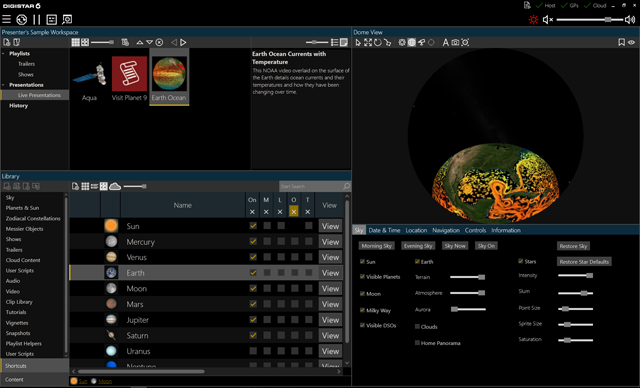Click View button for Earth row

pos(330,273)
